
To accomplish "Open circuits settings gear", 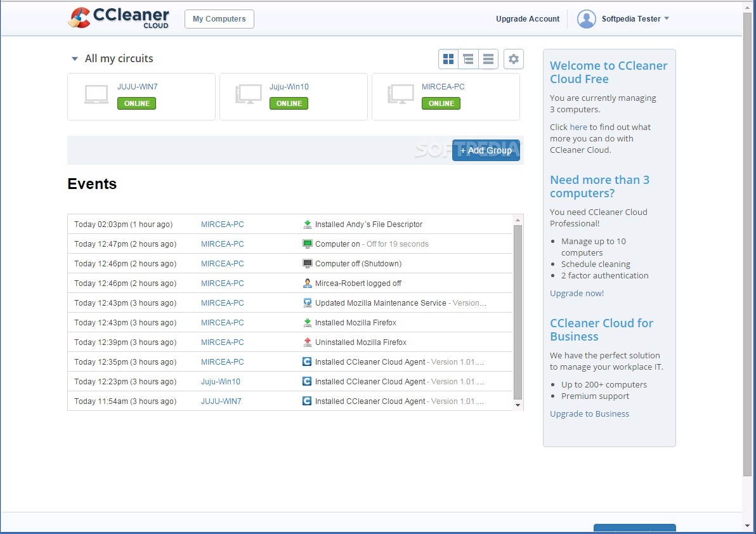I will tap(514, 59).
